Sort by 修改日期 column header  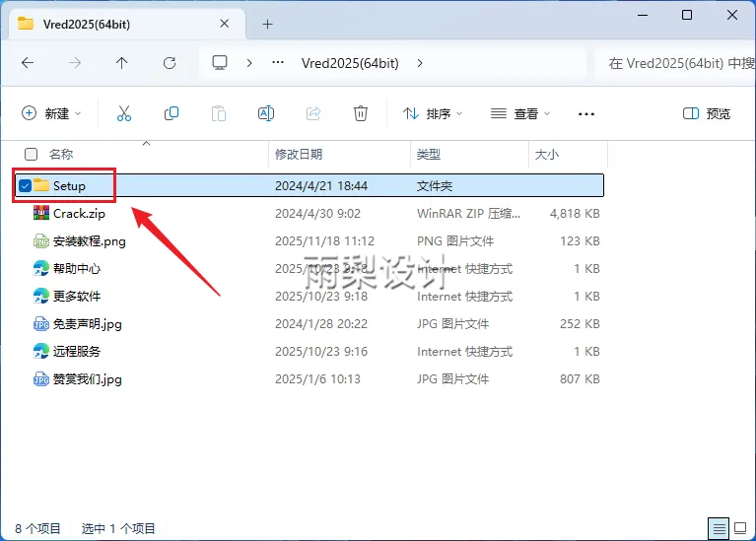tap(299, 155)
